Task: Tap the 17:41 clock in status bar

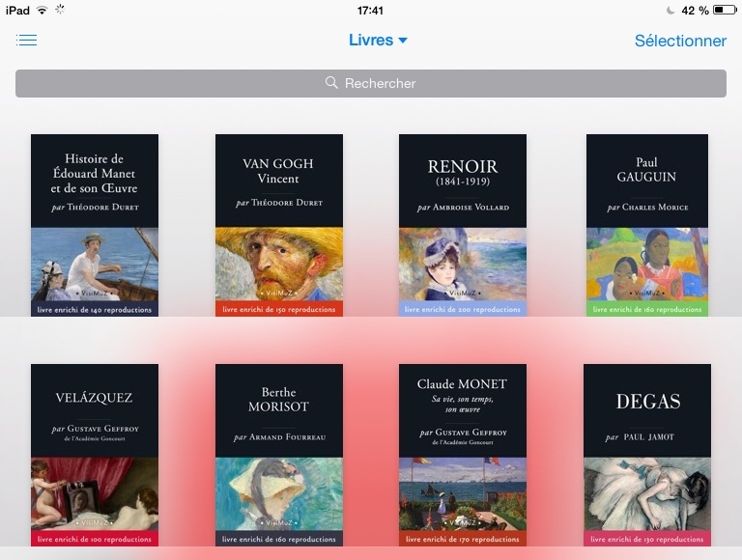Action: 370,11
